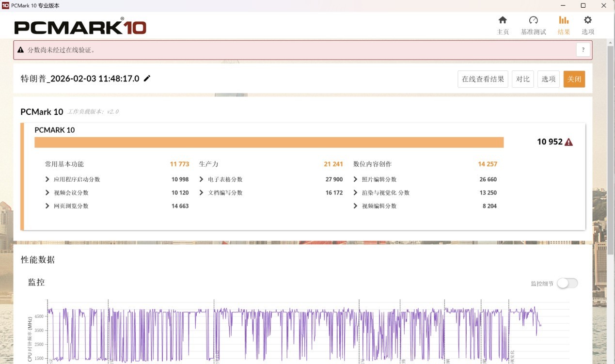Expand 视频会议分数 details
Viewport: 615px width, 364px height.
click(47, 193)
